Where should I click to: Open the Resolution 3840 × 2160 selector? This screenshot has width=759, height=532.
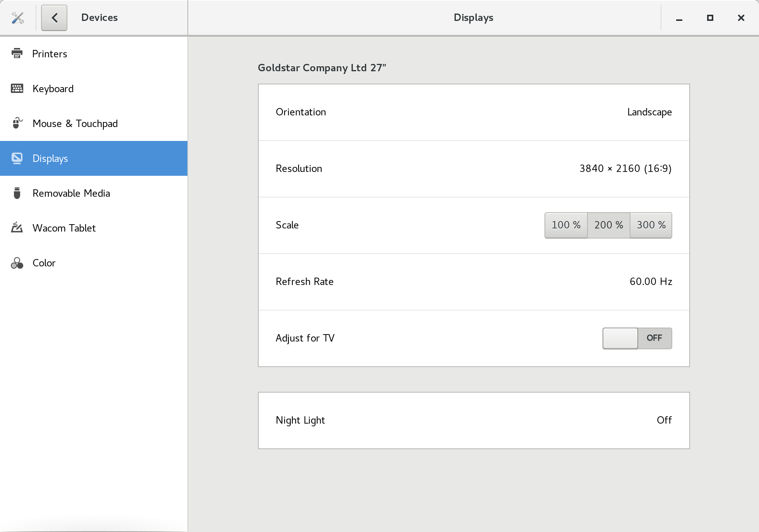[474, 169]
